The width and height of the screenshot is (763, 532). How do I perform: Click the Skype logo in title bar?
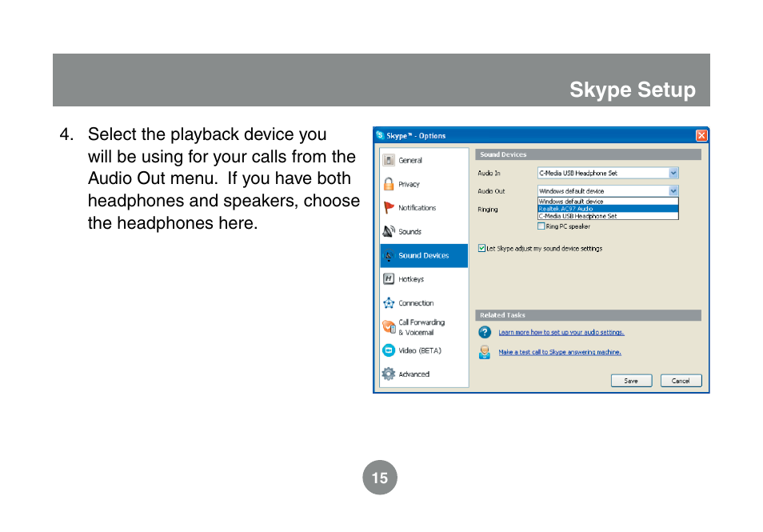[380, 135]
